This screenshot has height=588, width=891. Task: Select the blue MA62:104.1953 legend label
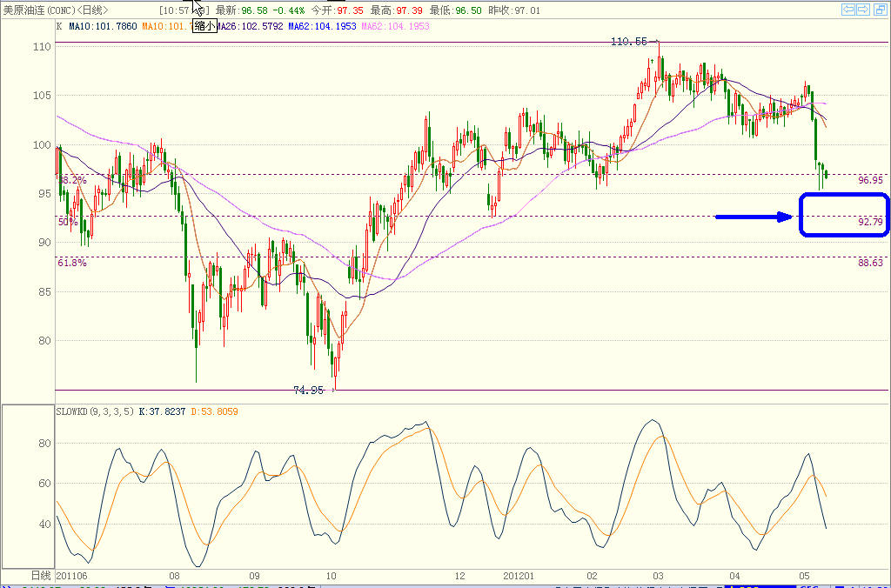coord(322,26)
